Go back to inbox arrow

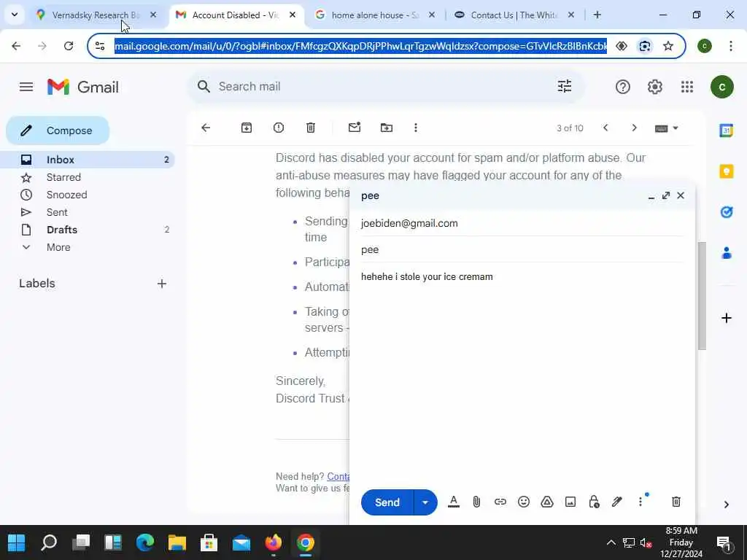click(x=206, y=128)
